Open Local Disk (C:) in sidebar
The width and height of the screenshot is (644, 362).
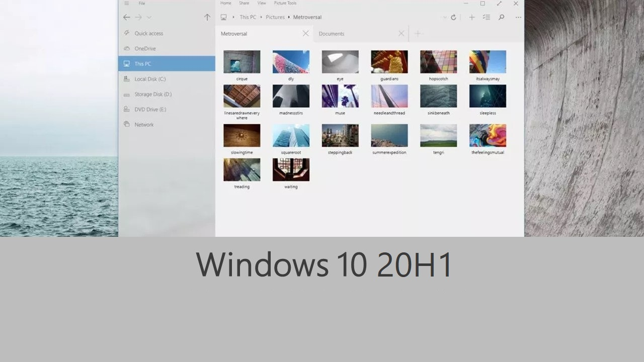tap(167, 79)
